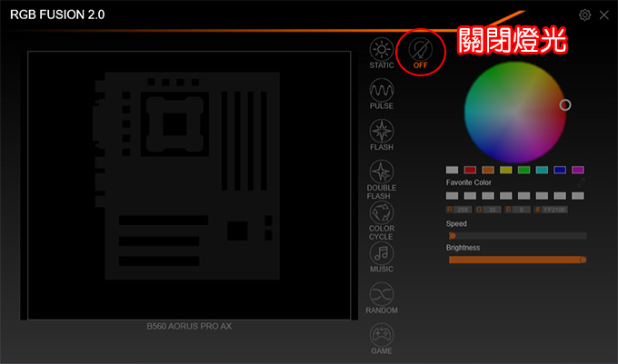Pick the RANDOM lighting mode
This screenshot has height=364, width=618.
[x=382, y=298]
